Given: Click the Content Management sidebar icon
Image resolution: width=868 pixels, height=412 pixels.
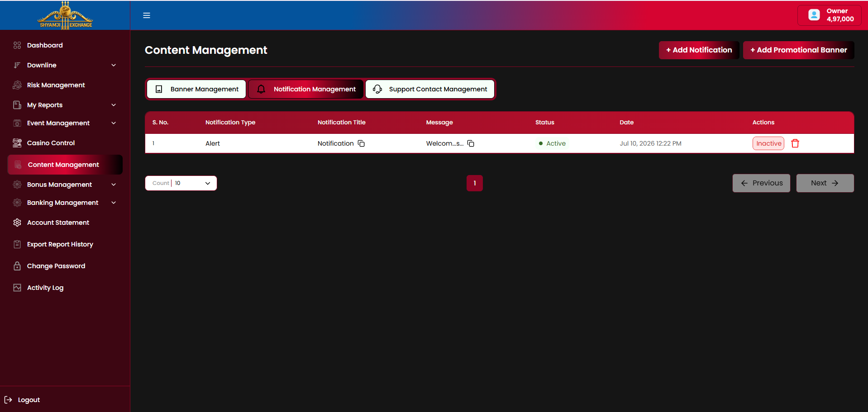Looking at the screenshot, I should 18,165.
